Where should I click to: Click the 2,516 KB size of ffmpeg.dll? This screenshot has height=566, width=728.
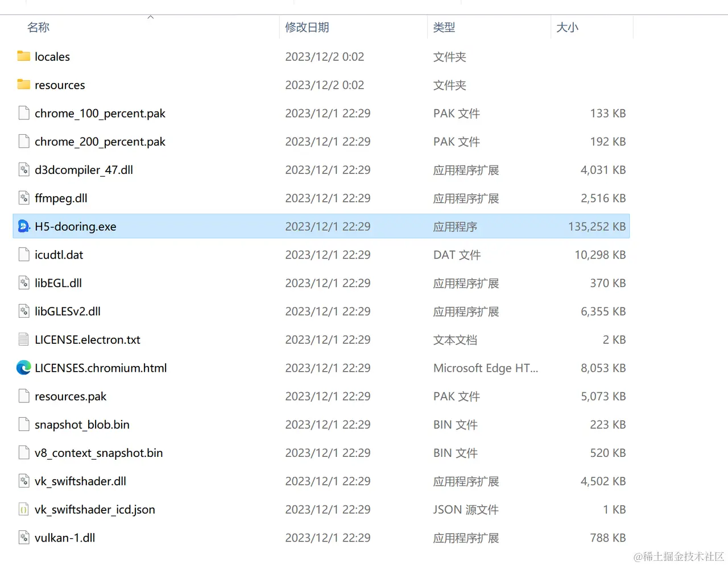pyautogui.click(x=603, y=198)
